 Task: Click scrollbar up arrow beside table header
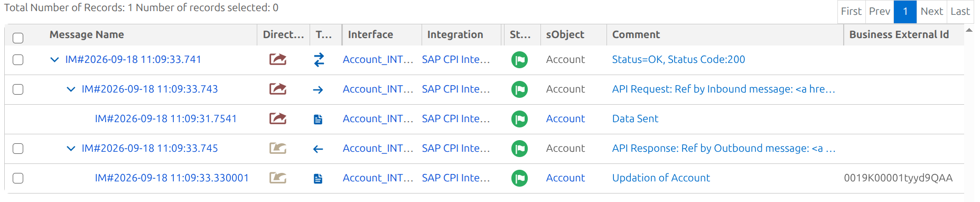(969, 30)
